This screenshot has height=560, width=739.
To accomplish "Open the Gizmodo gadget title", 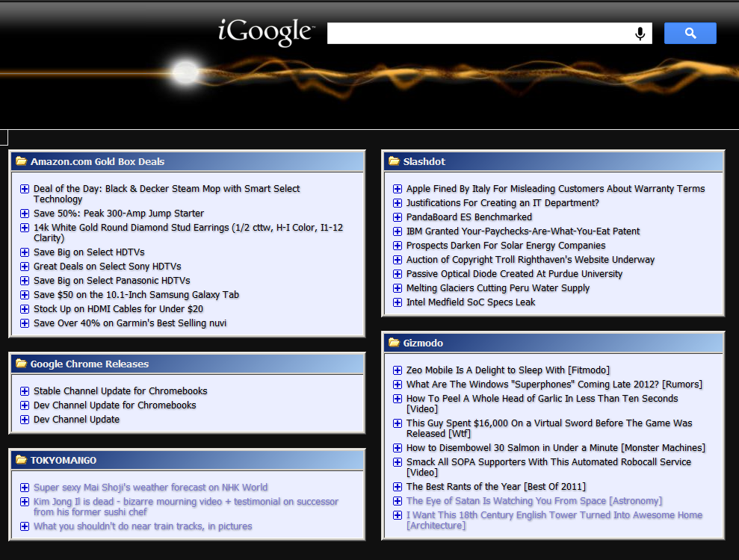I will pos(423,343).
